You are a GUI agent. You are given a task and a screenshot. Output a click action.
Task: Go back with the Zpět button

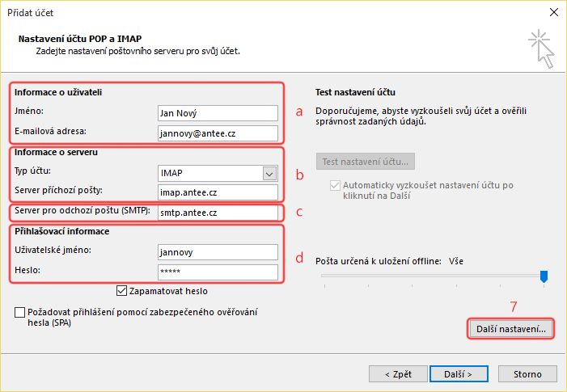(398, 374)
